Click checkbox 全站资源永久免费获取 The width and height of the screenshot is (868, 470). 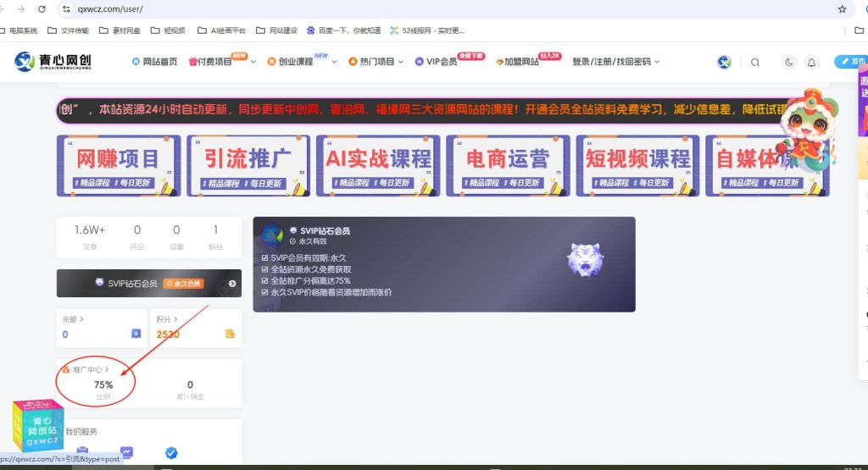tap(264, 269)
